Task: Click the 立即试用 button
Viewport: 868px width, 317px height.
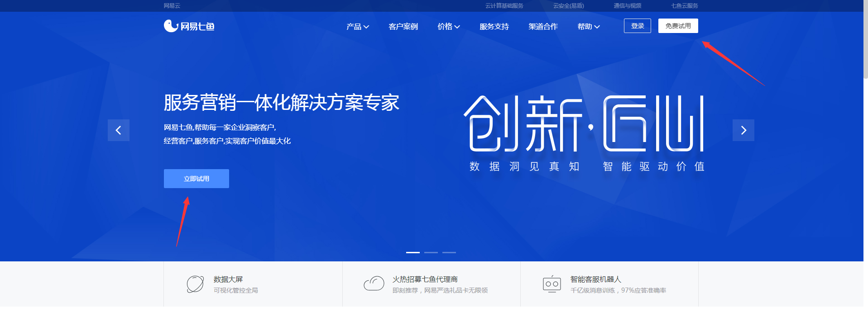Action: click(197, 179)
